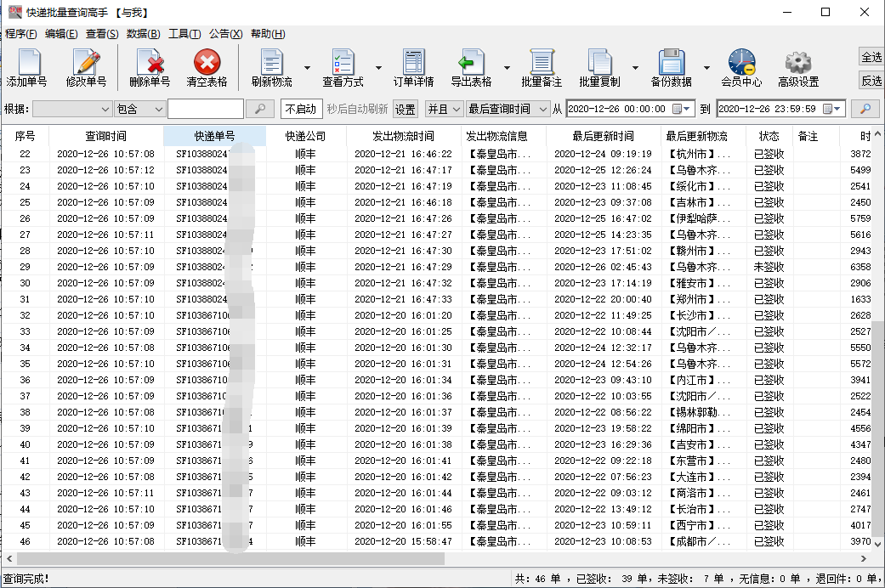Open the 工具(T) menu
The height and width of the screenshot is (588, 885).
point(184,34)
